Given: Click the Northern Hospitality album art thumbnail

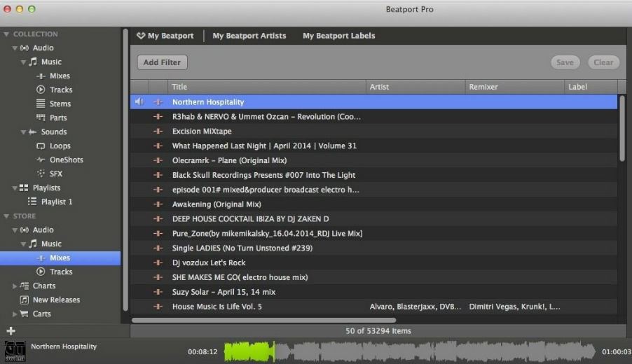Looking at the screenshot, I should pos(15,351).
